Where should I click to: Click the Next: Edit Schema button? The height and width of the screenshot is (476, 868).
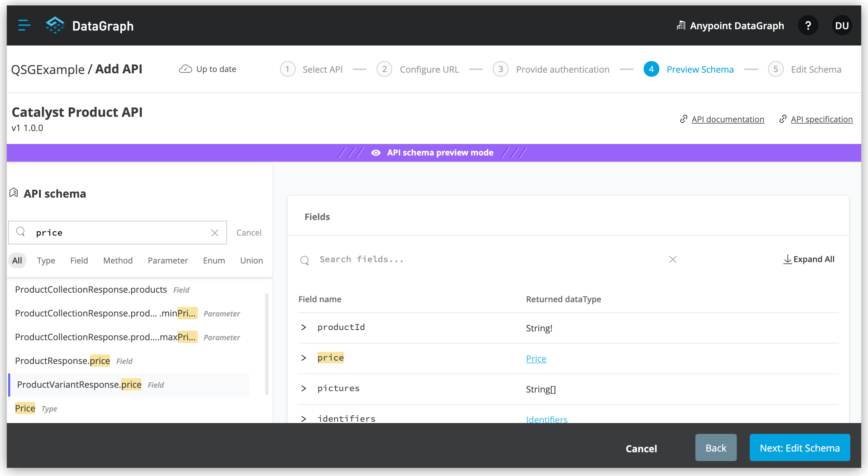point(799,447)
